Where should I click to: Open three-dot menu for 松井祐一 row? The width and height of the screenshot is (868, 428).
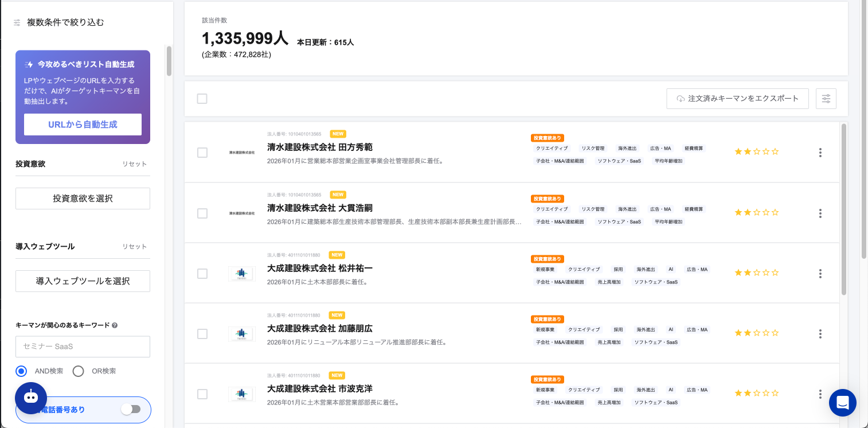pos(820,274)
